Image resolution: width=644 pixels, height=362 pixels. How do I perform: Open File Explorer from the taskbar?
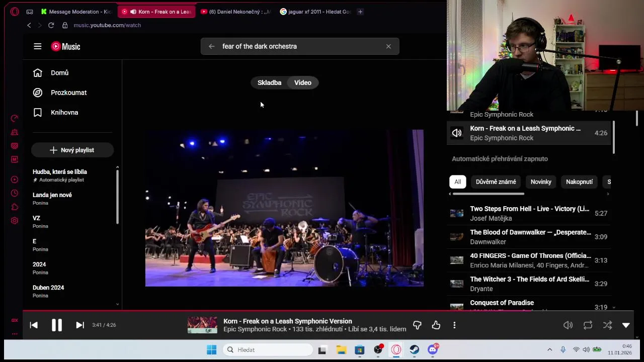pos(341,350)
